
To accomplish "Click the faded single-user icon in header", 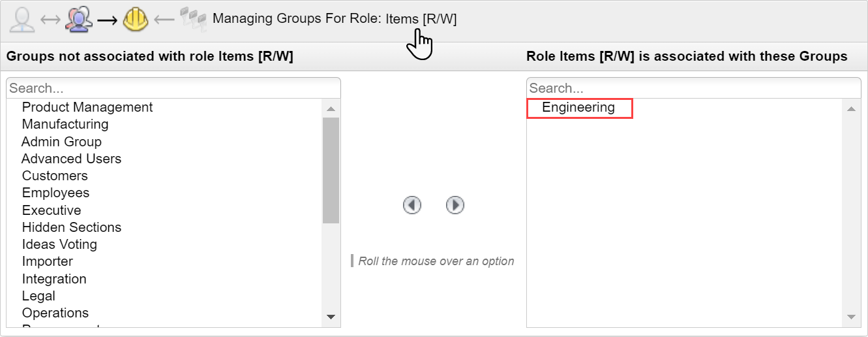I will click(22, 20).
